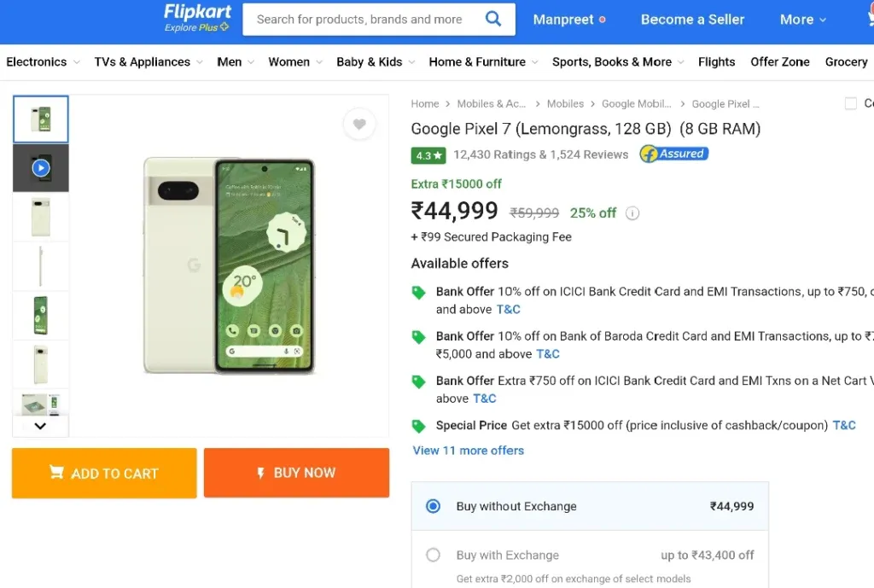The image size is (874, 588).
Task: Show more thumbnails with down chevron
Action: (40, 426)
